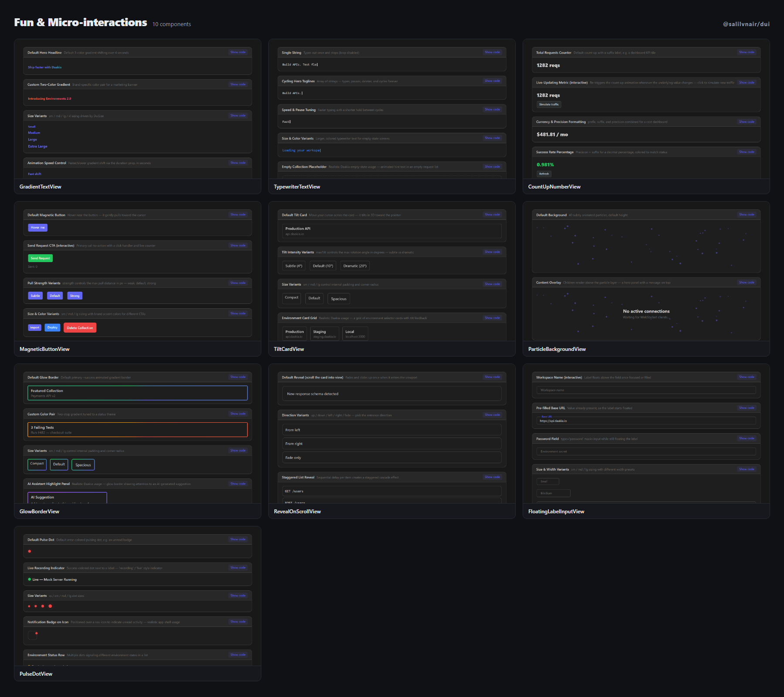Click Refresh under the success rate
Viewport: 784px width, 697px height.
544,174
